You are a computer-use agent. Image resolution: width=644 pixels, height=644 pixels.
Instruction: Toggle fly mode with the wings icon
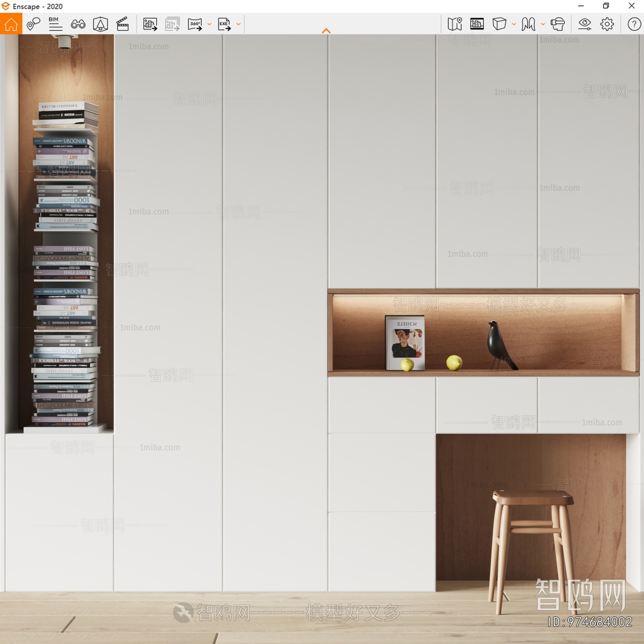pos(528,24)
